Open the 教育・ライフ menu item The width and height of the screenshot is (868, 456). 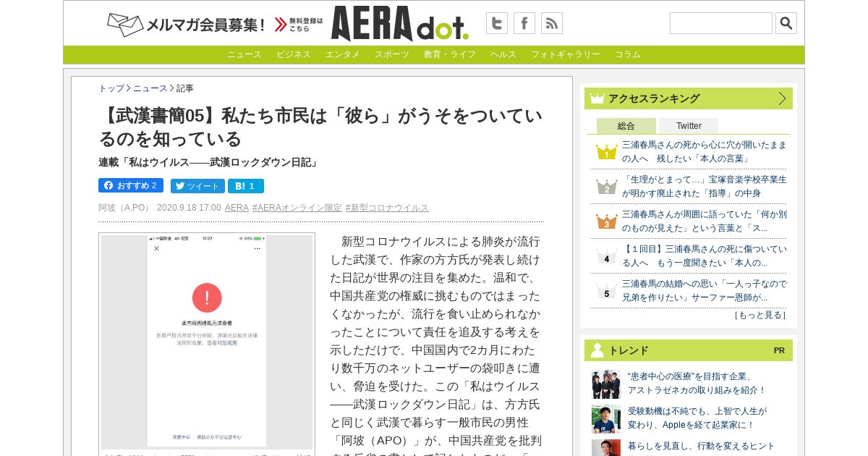450,55
